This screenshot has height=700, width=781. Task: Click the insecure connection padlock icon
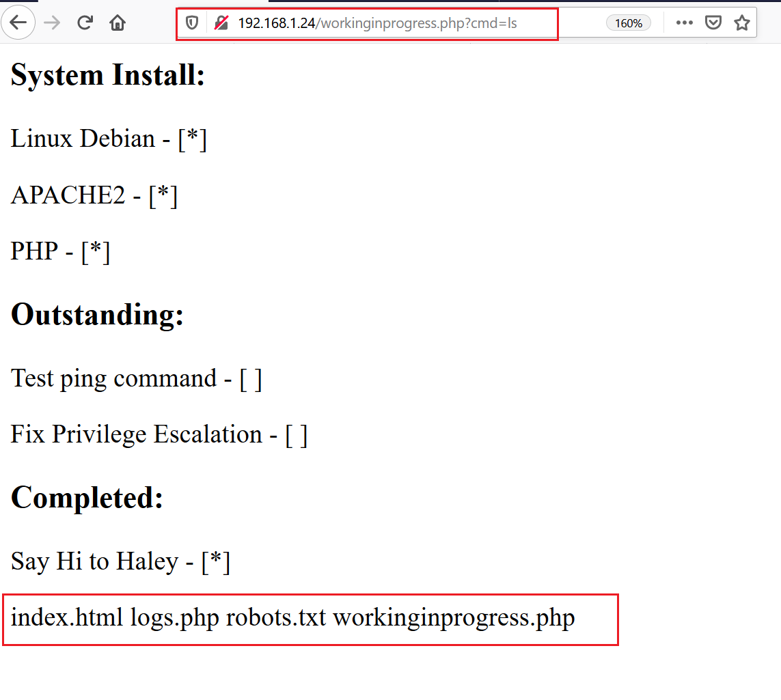[221, 23]
